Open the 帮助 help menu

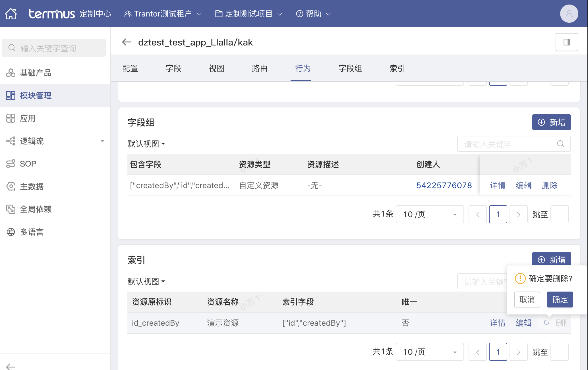(313, 14)
